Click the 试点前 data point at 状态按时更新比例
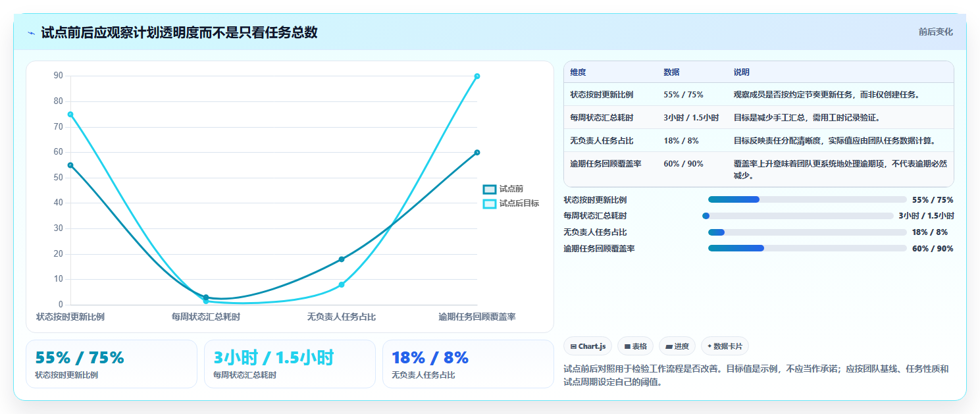This screenshot has width=980, height=414. [x=70, y=165]
